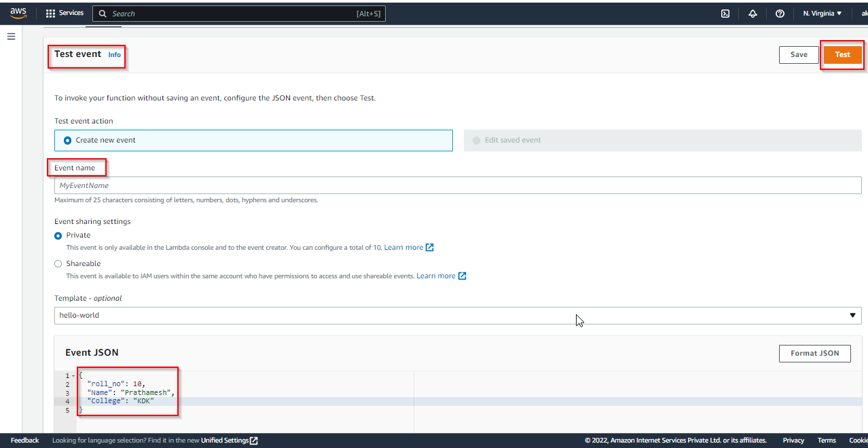Image resolution: width=868 pixels, height=448 pixels.
Task: Collapse the JSON fold arrow on line 1
Action: coord(73,376)
